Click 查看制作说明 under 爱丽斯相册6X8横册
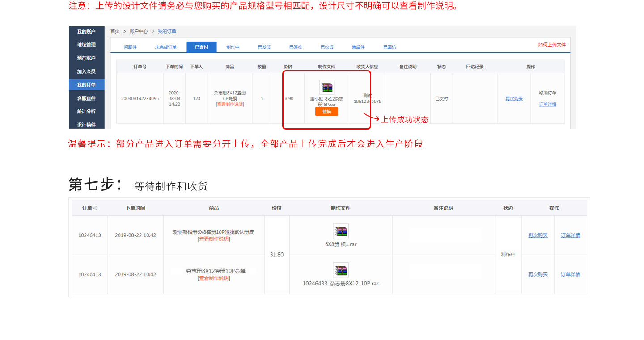This screenshot has width=644, height=340. 214,239
